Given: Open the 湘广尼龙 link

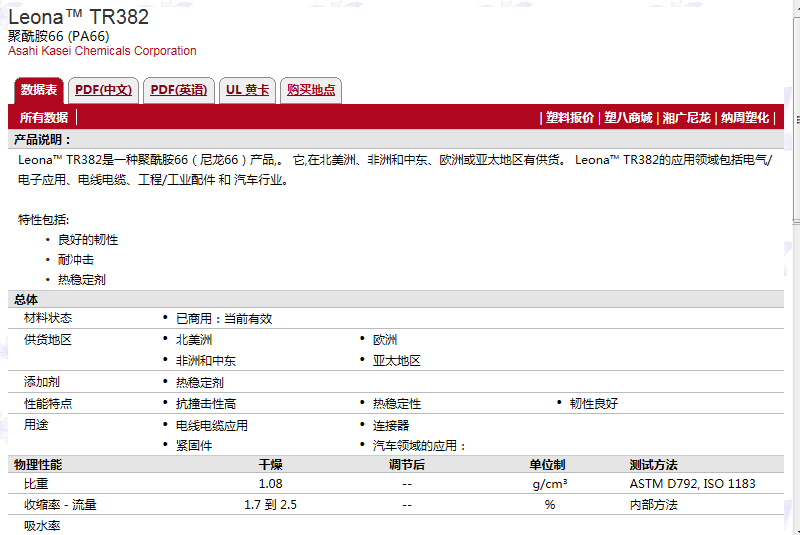Looking at the screenshot, I should (x=686, y=118).
